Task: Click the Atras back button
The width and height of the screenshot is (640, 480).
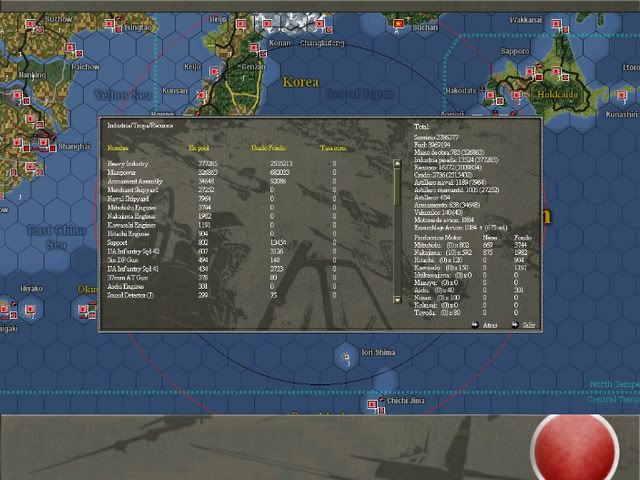Action: (x=484, y=325)
